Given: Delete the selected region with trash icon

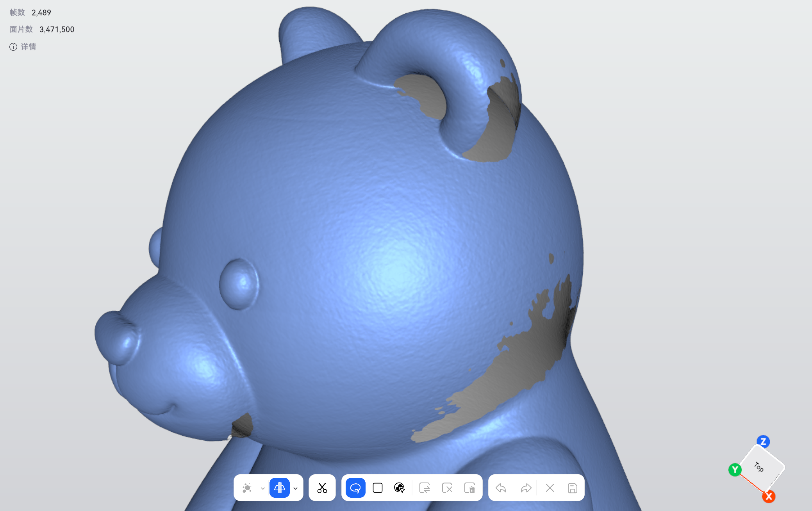Looking at the screenshot, I should coord(470,488).
